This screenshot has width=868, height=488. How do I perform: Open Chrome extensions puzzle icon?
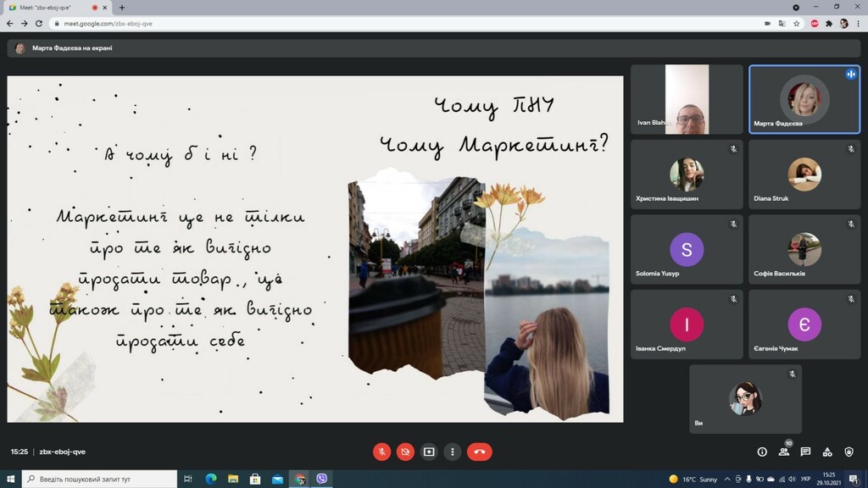coord(829,24)
